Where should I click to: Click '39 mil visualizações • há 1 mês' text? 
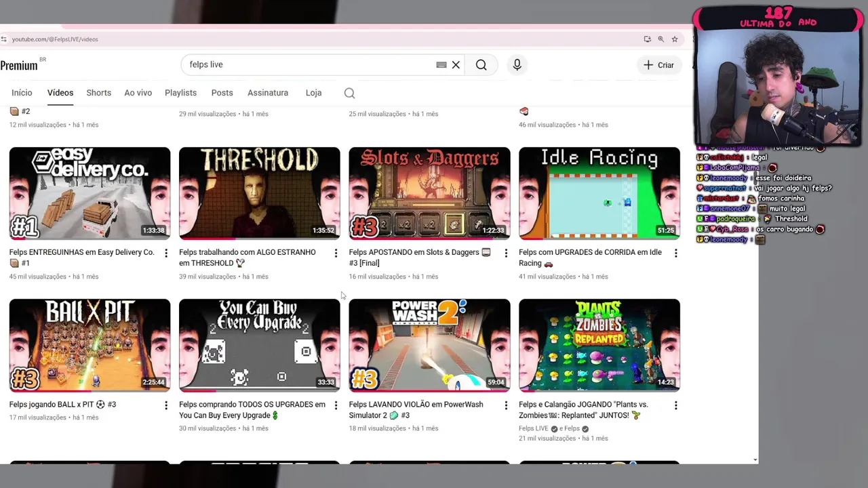[x=224, y=277]
